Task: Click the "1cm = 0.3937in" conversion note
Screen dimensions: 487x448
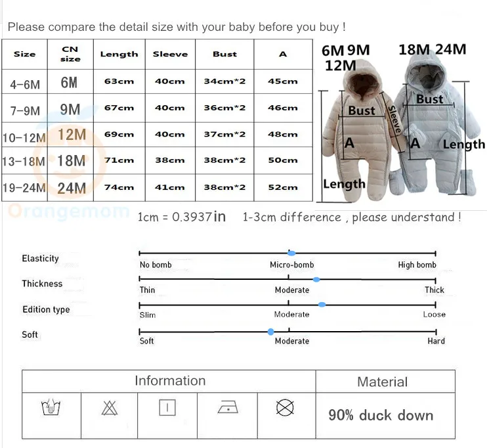Action: (182, 217)
